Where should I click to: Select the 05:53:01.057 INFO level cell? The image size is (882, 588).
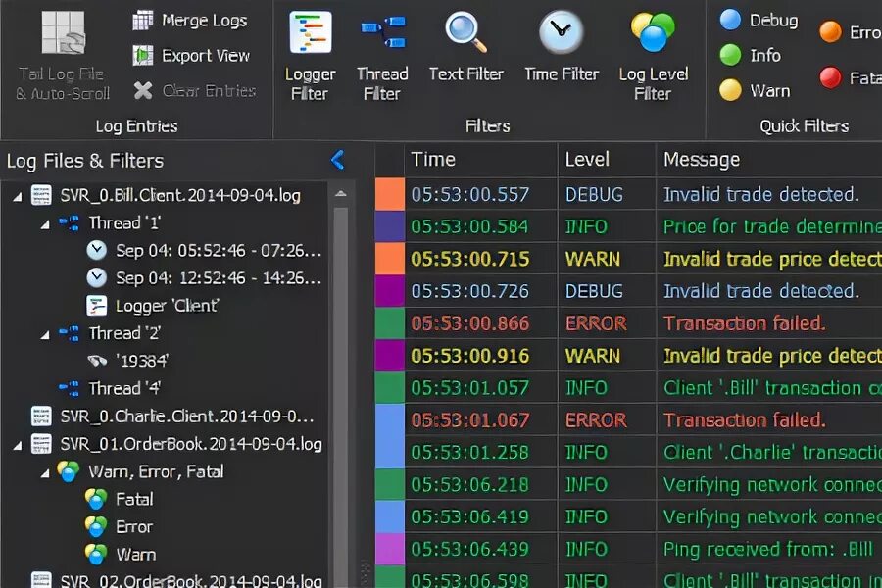coord(607,388)
